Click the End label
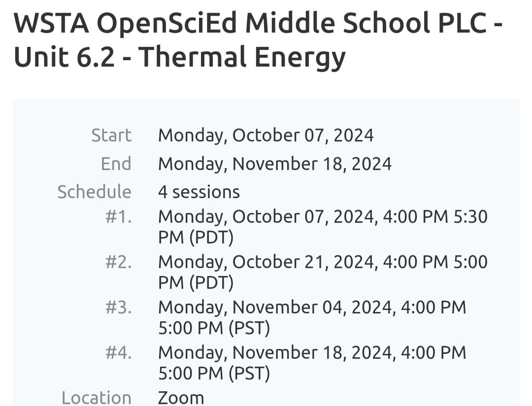 (116, 164)
